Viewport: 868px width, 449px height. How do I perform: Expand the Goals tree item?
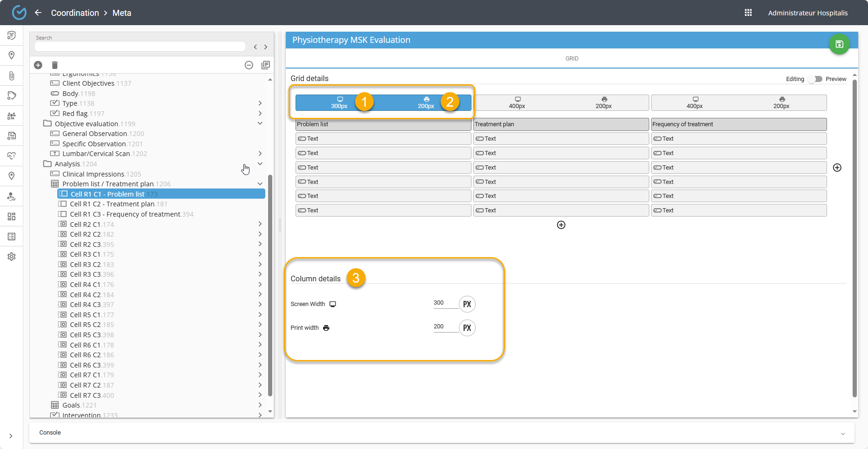pyautogui.click(x=260, y=405)
